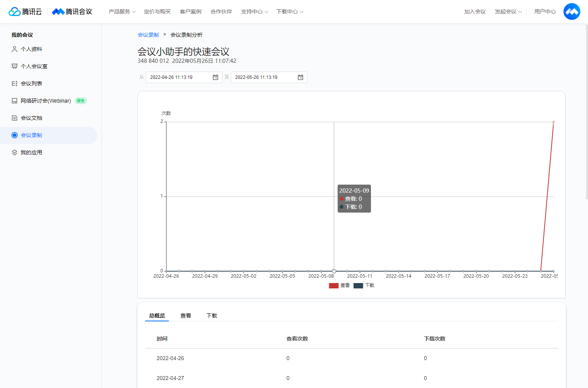The height and width of the screenshot is (388, 588).
Task: Click the 限免 badge next to Webinar
Action: pyautogui.click(x=81, y=101)
